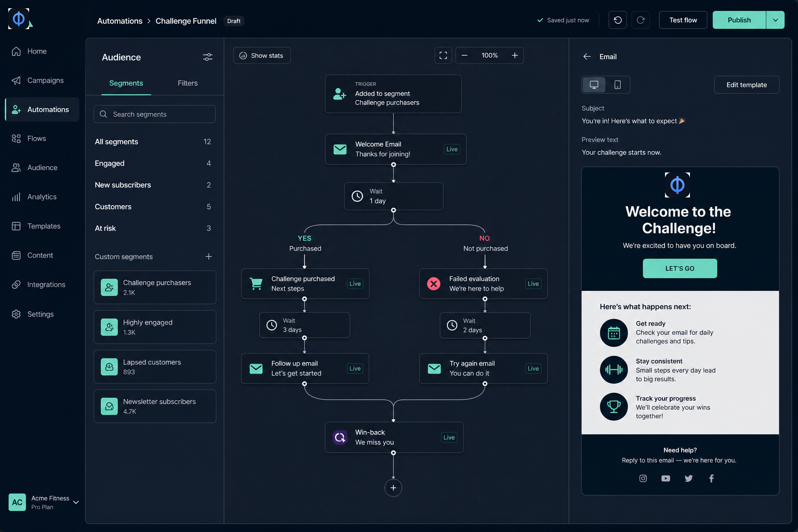Open Flows in the sidebar
Viewport: 798px width, 532px height.
tap(42, 139)
